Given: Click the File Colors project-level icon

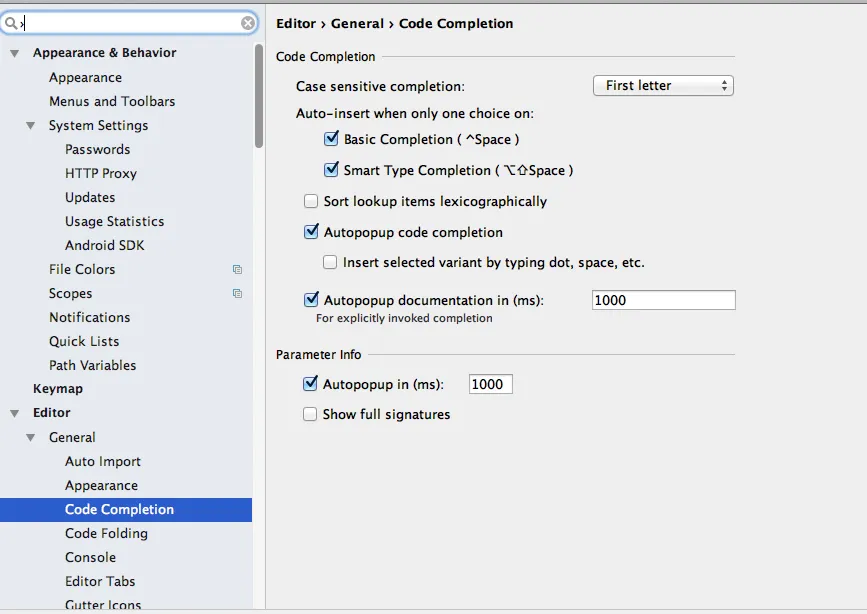Looking at the screenshot, I should click(x=237, y=270).
